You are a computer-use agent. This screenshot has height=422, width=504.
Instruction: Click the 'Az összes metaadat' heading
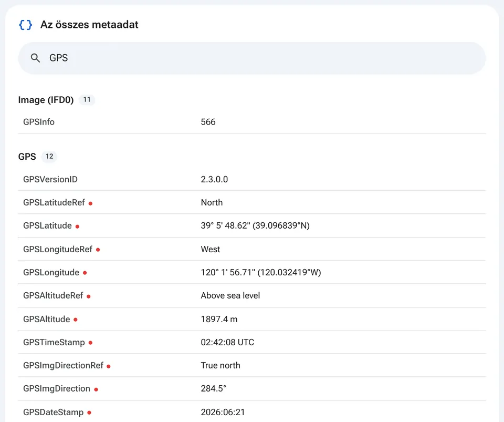[x=89, y=25]
